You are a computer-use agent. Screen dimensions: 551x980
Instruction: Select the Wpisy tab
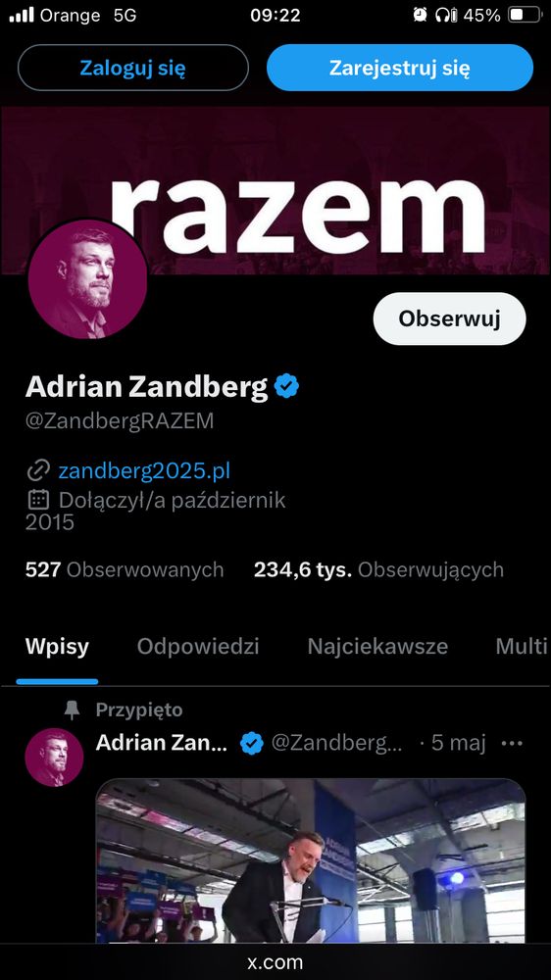(58, 646)
